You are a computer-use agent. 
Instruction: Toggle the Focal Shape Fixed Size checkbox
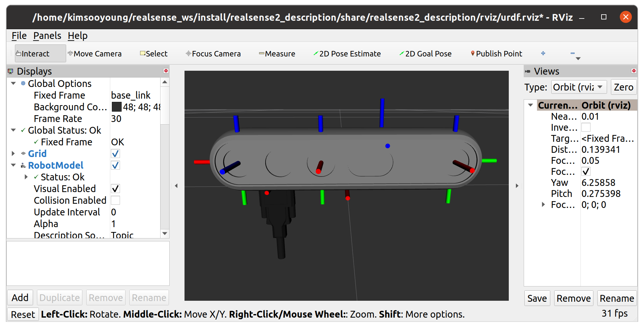[x=586, y=171]
